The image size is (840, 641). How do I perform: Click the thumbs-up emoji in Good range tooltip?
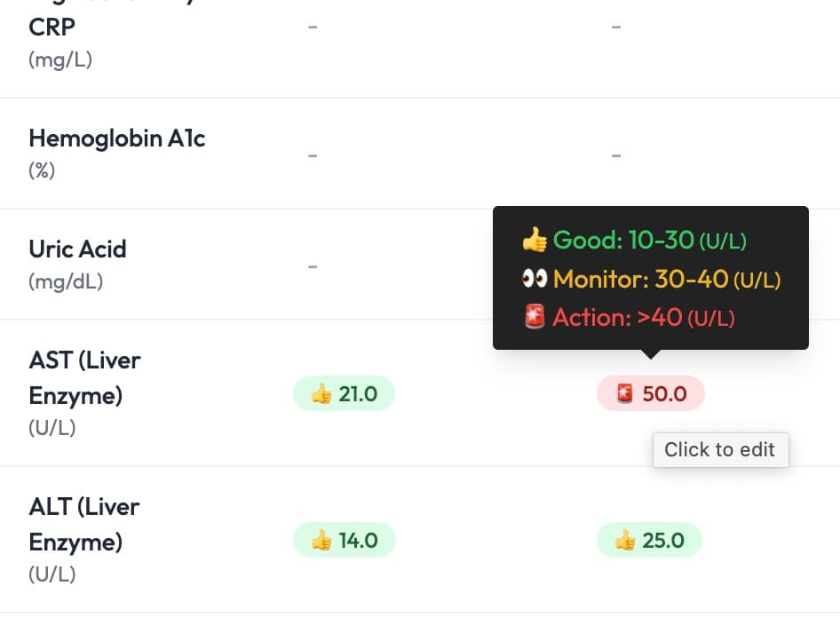coord(535,240)
